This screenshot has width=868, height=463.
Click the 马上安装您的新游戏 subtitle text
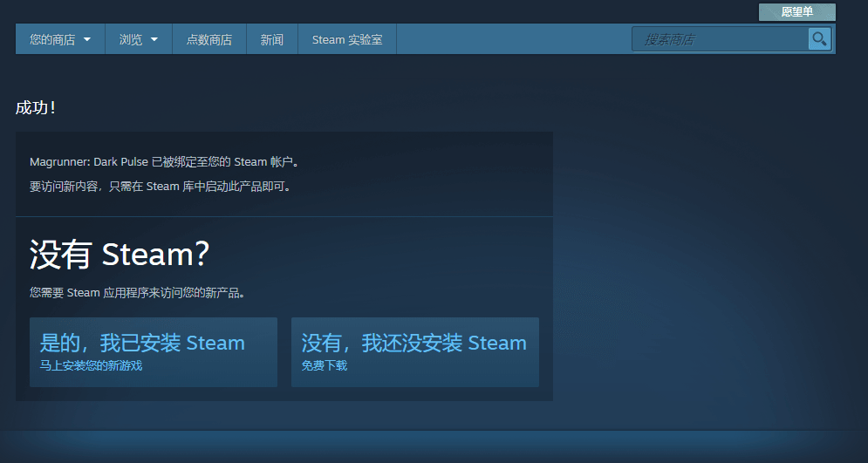point(91,366)
